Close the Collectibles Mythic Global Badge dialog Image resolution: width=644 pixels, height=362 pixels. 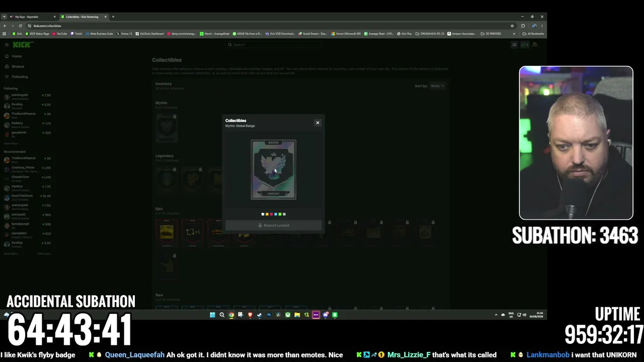317,123
